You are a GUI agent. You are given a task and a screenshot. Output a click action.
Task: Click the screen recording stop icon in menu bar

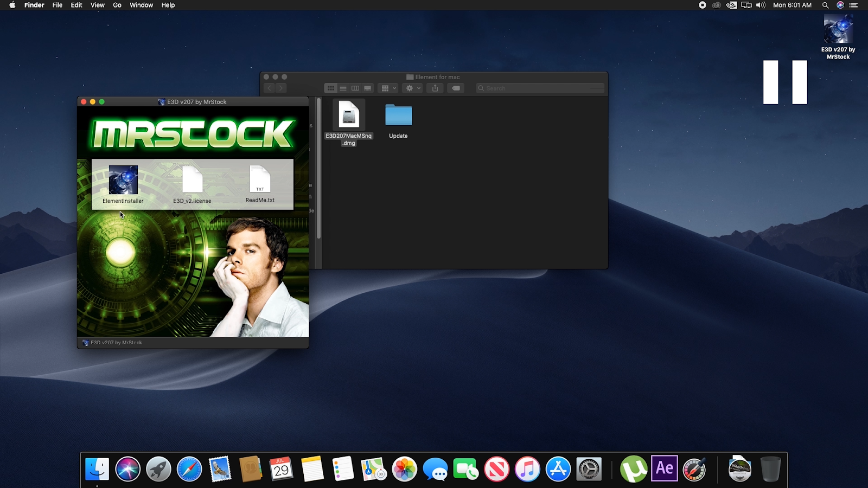pos(703,5)
